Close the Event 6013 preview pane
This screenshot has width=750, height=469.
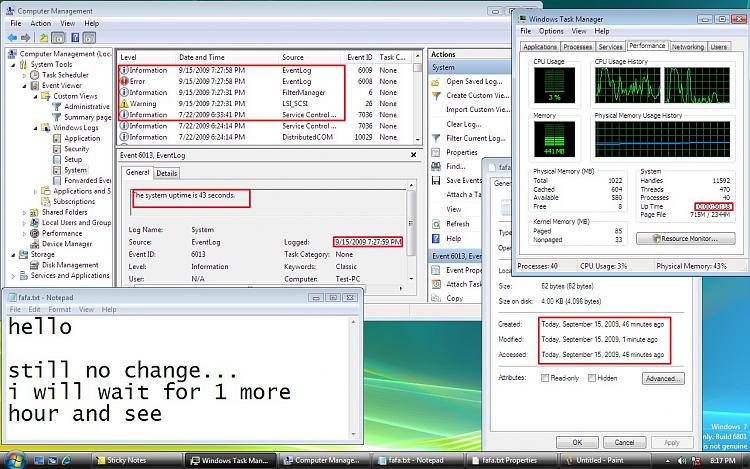(x=414, y=155)
